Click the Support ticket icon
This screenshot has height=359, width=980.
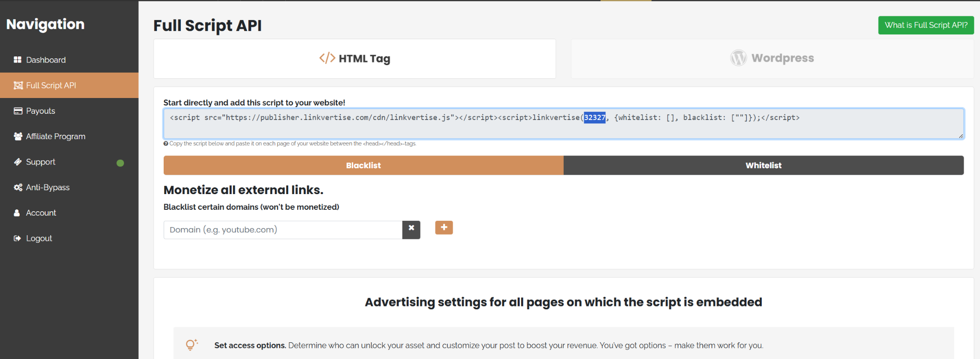click(18, 162)
